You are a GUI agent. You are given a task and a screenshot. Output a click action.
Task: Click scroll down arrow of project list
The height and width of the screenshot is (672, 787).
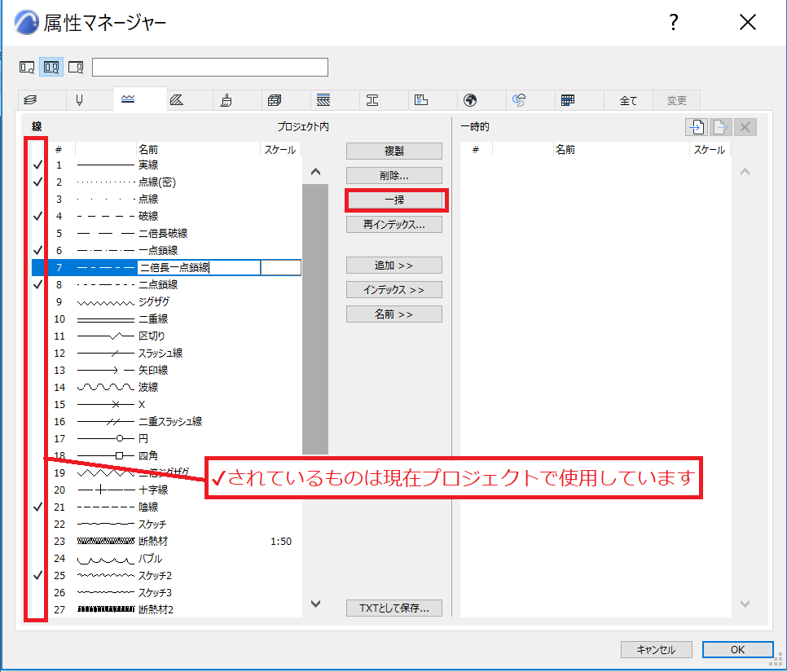pyautogui.click(x=315, y=604)
